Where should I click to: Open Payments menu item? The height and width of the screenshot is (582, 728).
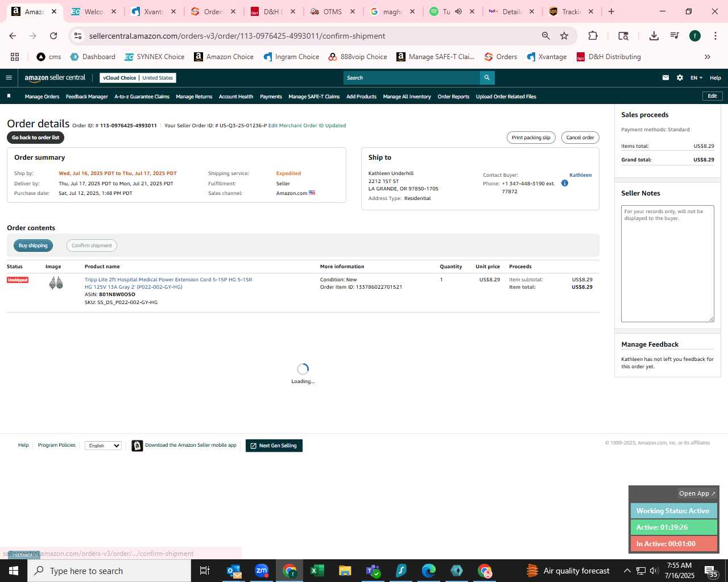271,97
